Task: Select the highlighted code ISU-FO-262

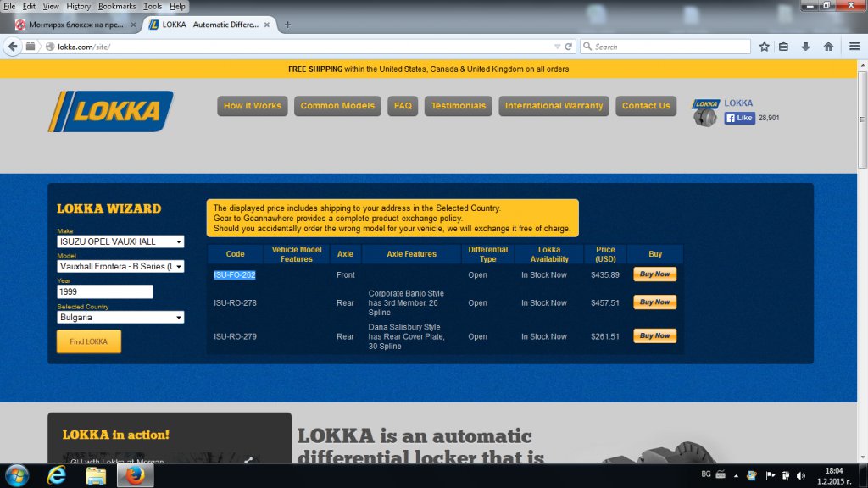Action: [x=235, y=275]
